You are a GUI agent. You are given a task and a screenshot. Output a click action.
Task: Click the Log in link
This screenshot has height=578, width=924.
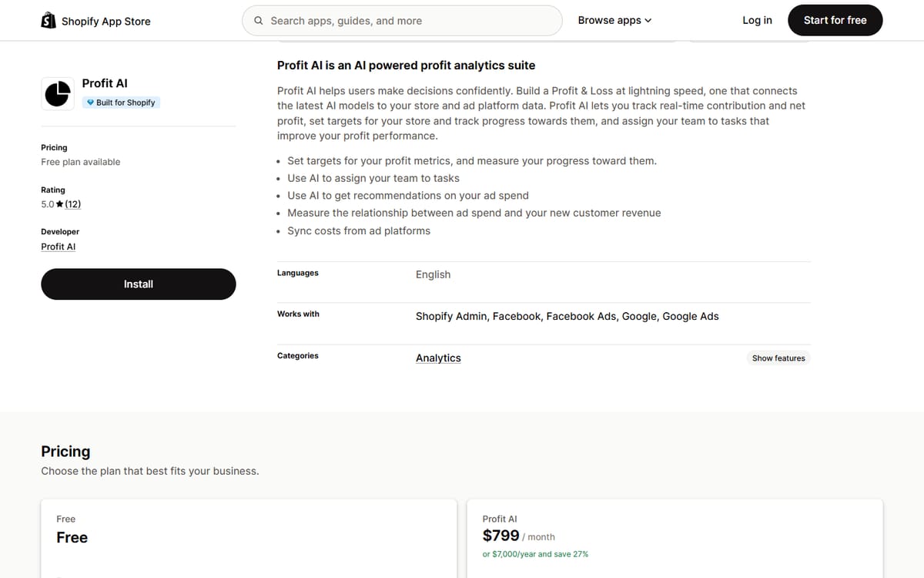(x=757, y=20)
